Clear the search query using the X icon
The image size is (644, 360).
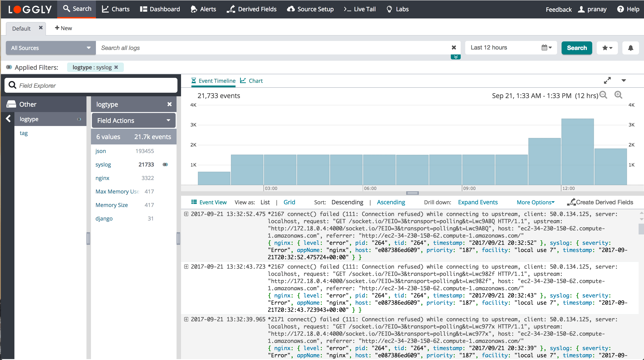454,47
